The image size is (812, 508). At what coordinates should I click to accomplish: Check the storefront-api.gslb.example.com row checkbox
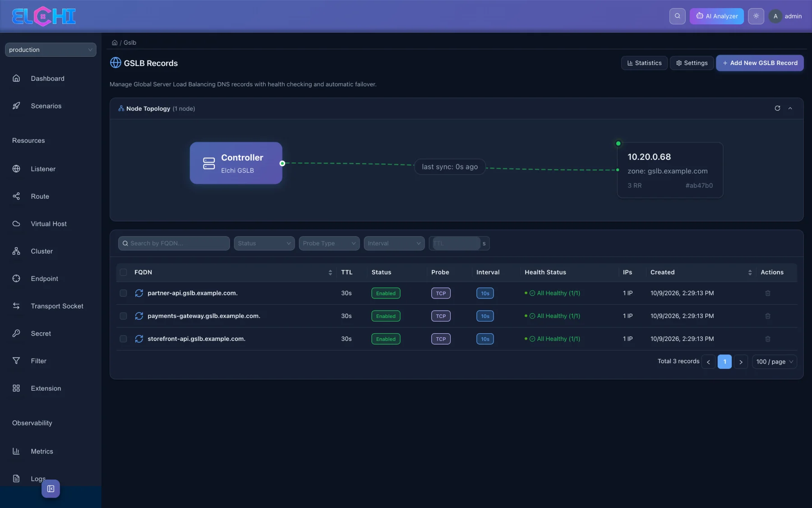click(123, 339)
